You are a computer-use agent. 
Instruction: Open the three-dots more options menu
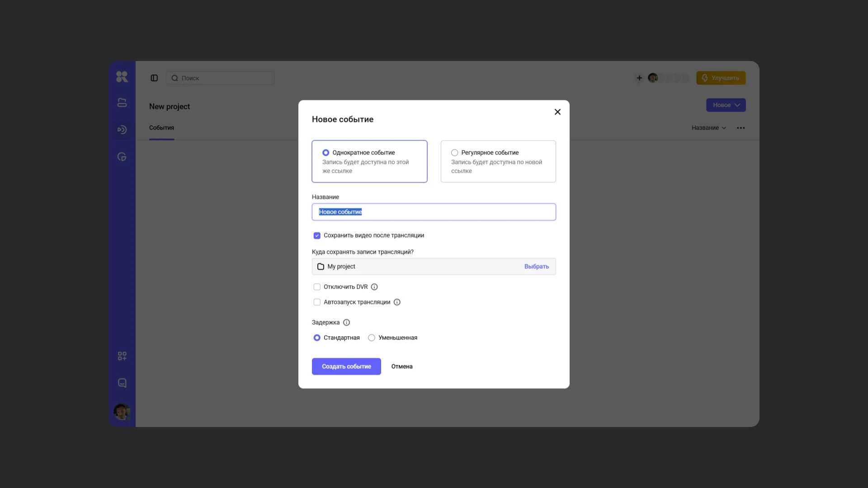tap(741, 128)
